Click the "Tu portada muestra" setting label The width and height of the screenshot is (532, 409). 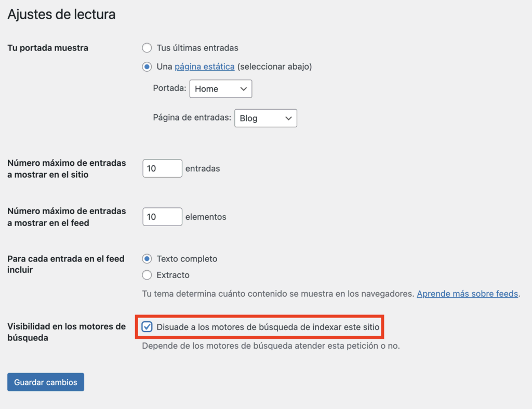point(48,48)
